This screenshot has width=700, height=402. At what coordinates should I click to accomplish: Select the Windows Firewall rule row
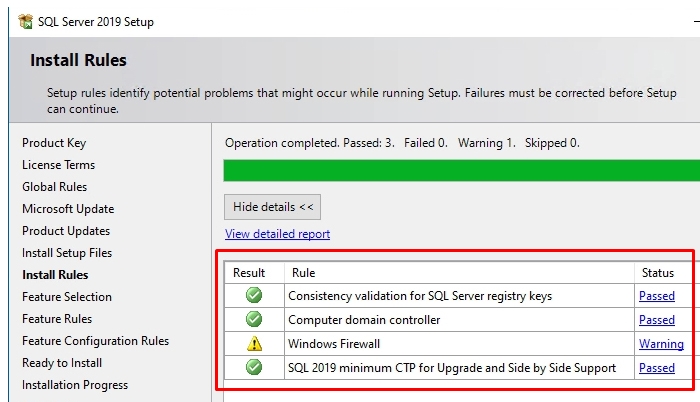(x=462, y=343)
